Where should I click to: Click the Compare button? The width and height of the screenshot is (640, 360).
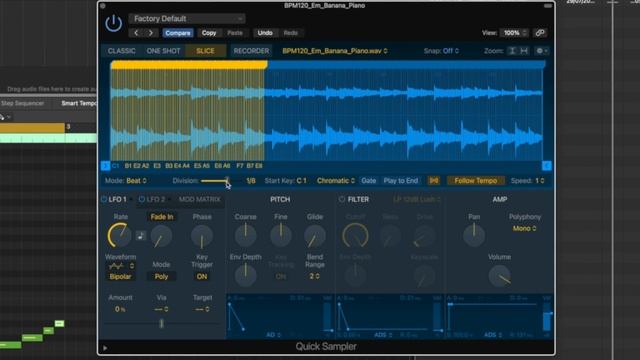pos(178,33)
